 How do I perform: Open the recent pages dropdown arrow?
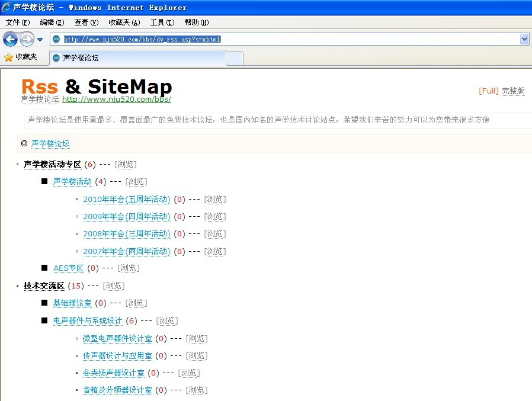click(x=40, y=40)
